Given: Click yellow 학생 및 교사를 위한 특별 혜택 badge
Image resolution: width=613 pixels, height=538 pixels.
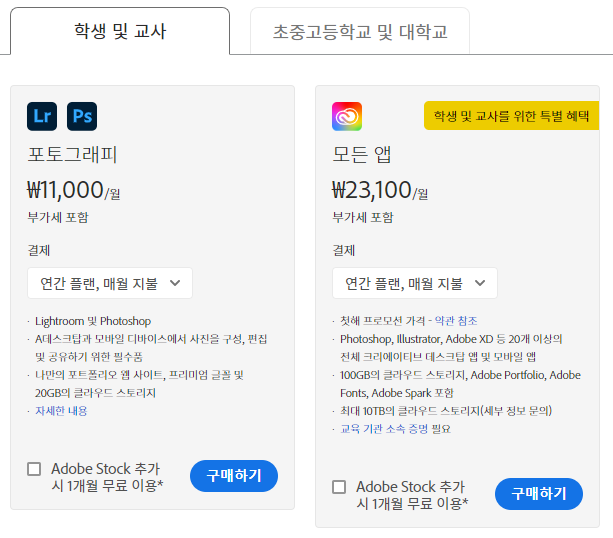Looking at the screenshot, I should point(511,116).
